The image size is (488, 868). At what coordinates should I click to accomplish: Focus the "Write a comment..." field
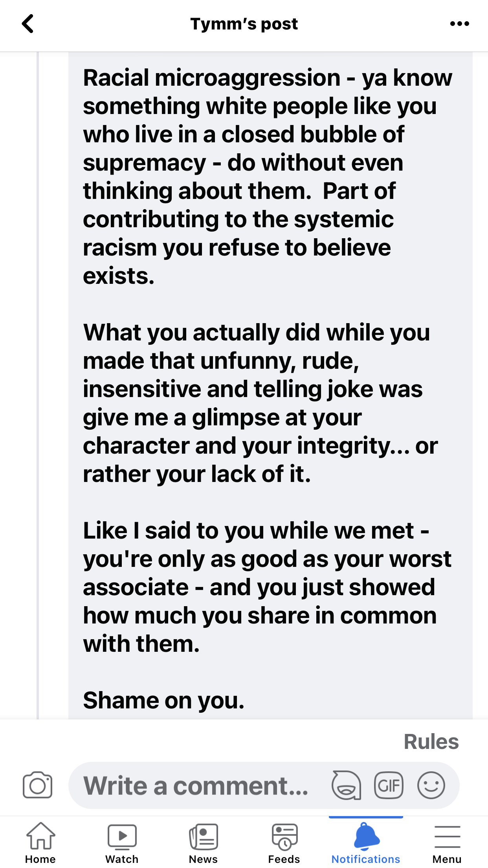[196, 785]
